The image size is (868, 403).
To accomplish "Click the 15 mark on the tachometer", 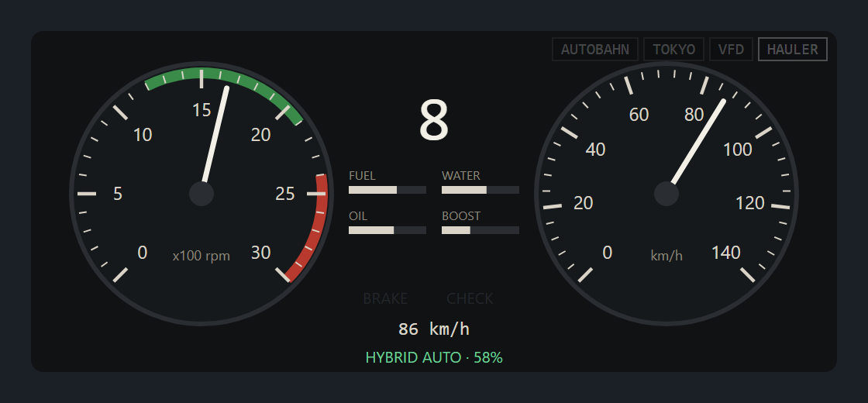I will pyautogui.click(x=202, y=110).
